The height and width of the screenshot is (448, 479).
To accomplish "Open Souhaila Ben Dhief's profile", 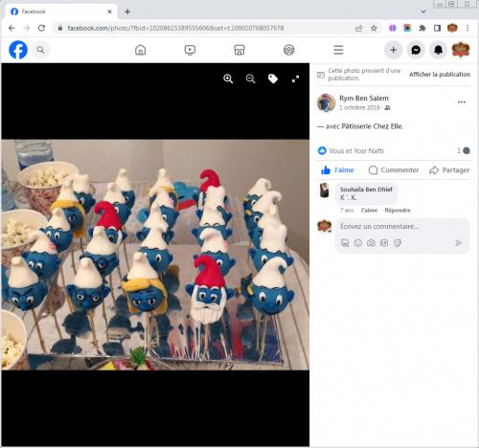I will (x=366, y=190).
